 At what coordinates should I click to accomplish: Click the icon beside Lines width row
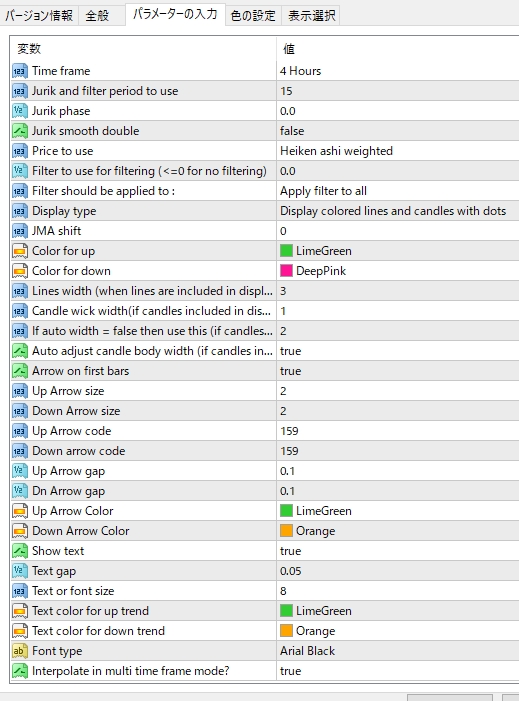pyautogui.click(x=20, y=291)
